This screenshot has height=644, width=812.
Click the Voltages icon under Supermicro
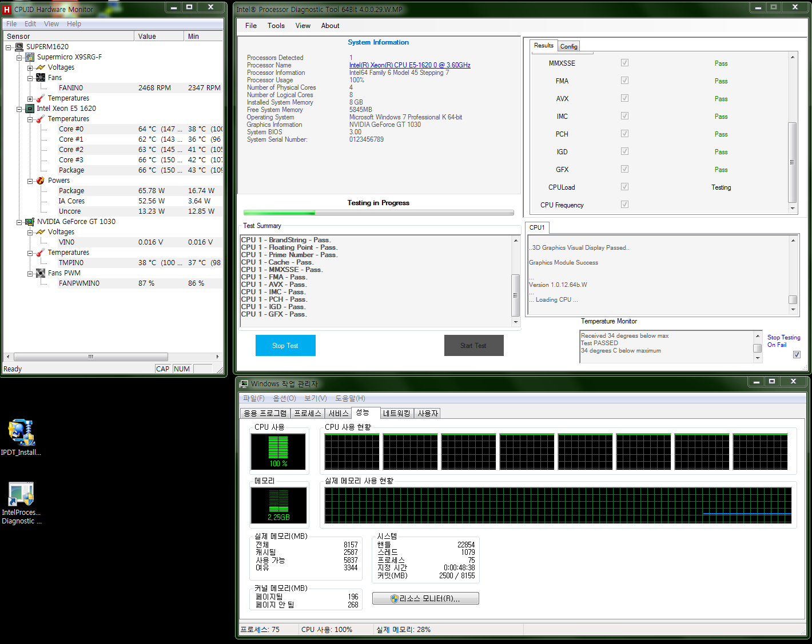point(41,67)
